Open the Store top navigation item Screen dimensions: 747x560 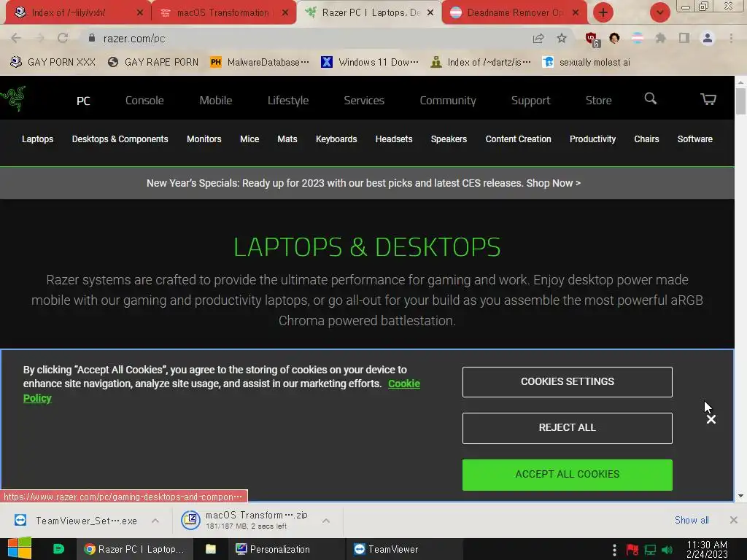[x=598, y=101]
